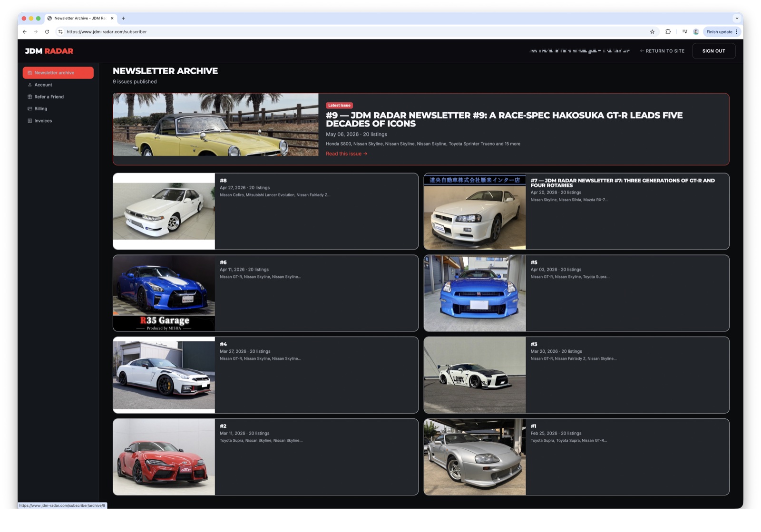Click Return to Site link
The width and height of the screenshot is (761, 532).
[x=662, y=51]
